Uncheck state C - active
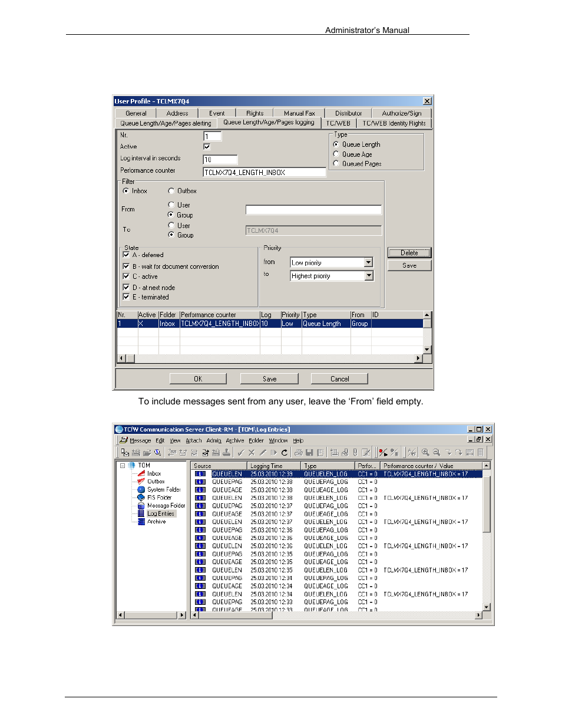Viewport: 562px width, 728px height. click(126, 276)
